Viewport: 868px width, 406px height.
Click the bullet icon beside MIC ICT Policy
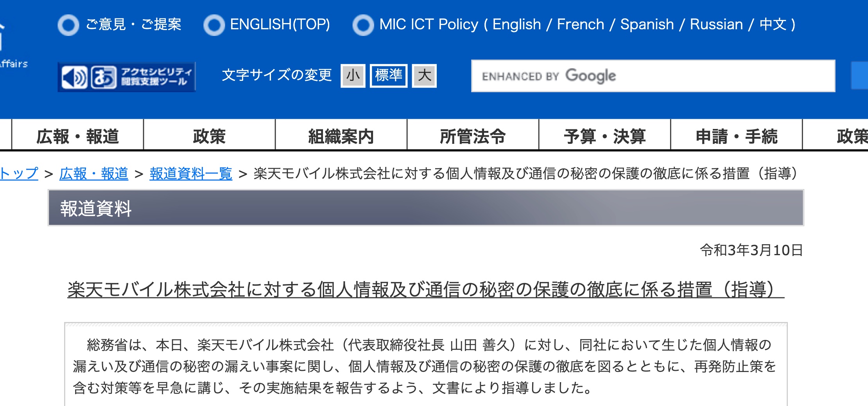(363, 25)
